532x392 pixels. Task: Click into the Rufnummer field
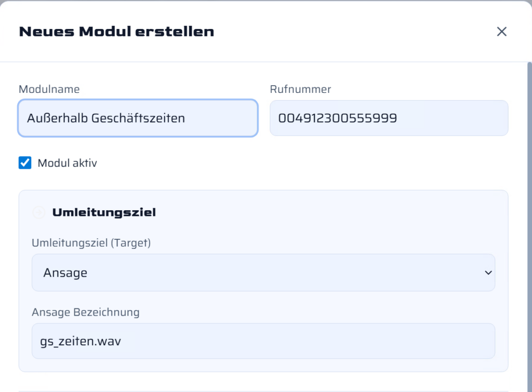click(x=389, y=118)
